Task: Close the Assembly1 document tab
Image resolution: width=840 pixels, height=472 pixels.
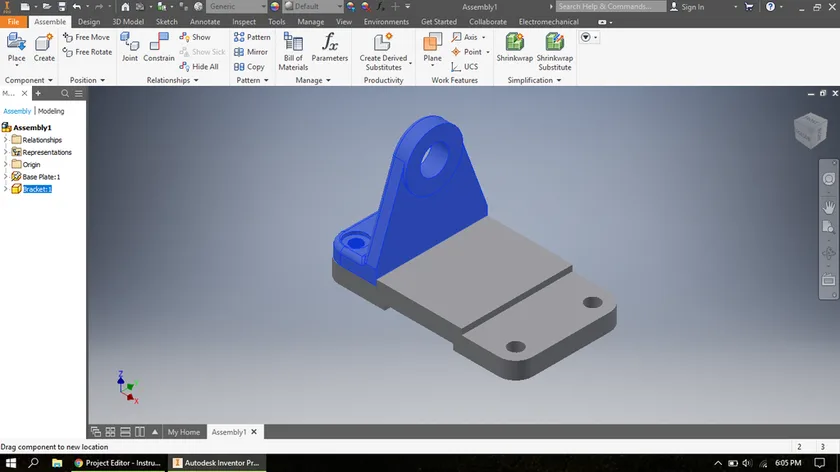Action: pyautogui.click(x=254, y=432)
